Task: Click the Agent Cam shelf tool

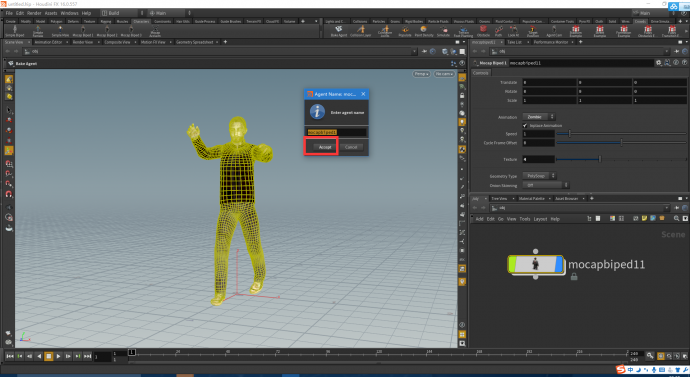Action: (554, 31)
